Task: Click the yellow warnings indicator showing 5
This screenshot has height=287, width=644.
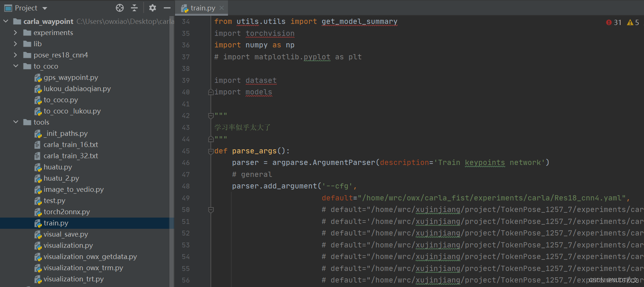Action: point(633,22)
